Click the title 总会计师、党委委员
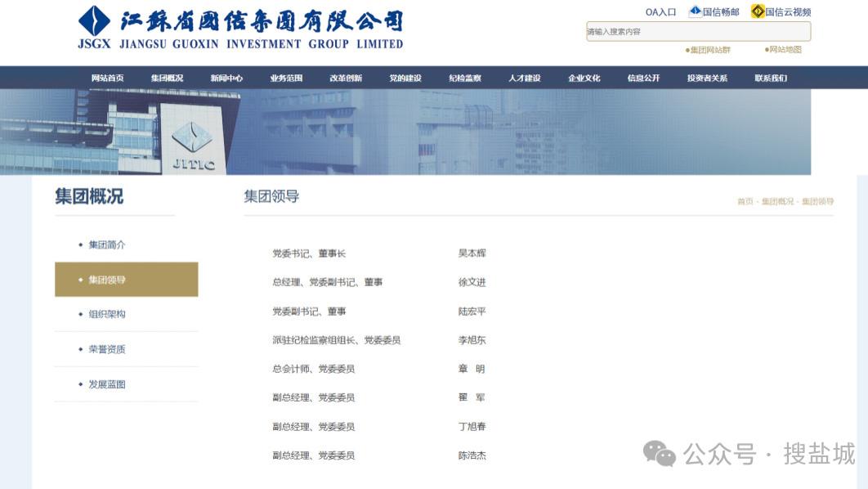 click(313, 369)
